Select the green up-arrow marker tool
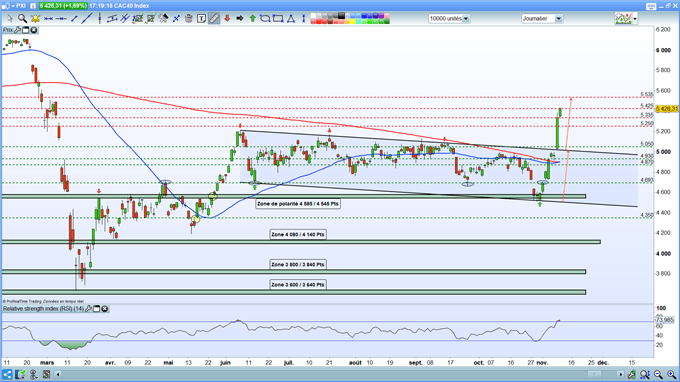The image size is (680, 382). click(252, 18)
